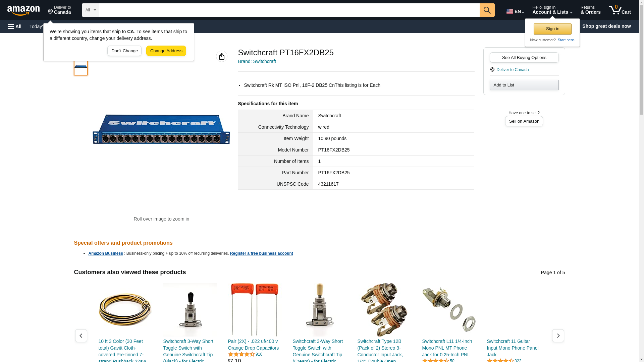644x362 pixels.
Task: Open Returns & Orders
Action: [x=591, y=10]
